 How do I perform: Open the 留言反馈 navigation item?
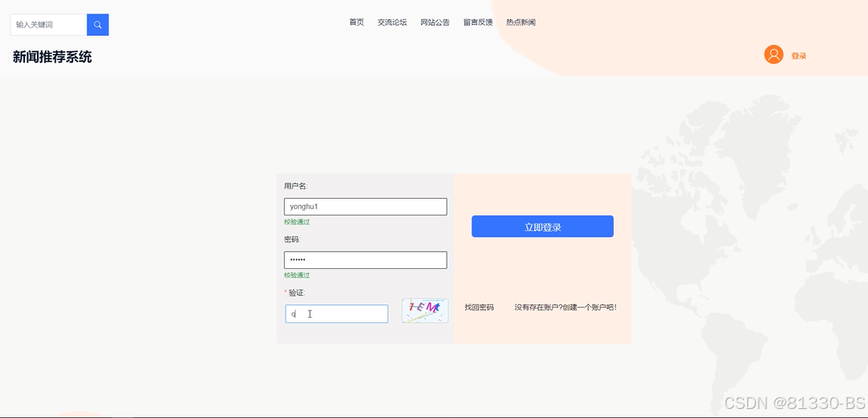pyautogui.click(x=478, y=23)
